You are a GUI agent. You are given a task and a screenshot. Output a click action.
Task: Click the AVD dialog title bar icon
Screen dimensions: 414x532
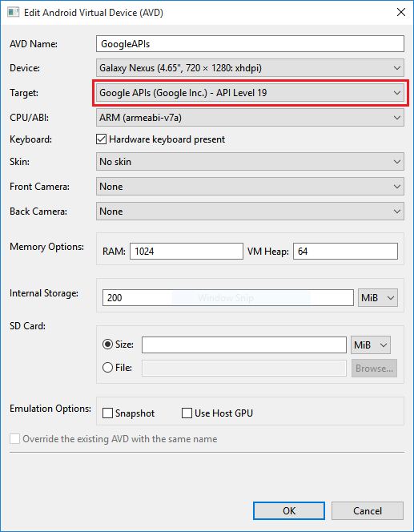(x=14, y=13)
